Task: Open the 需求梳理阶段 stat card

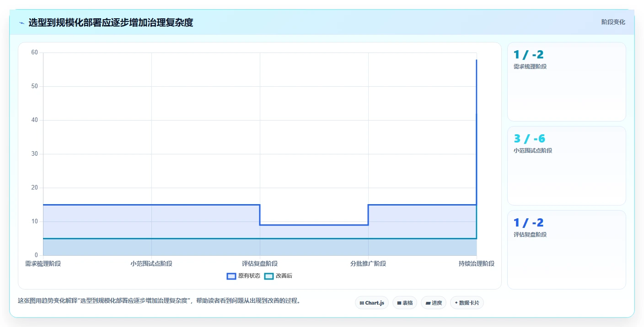Action: [567, 82]
